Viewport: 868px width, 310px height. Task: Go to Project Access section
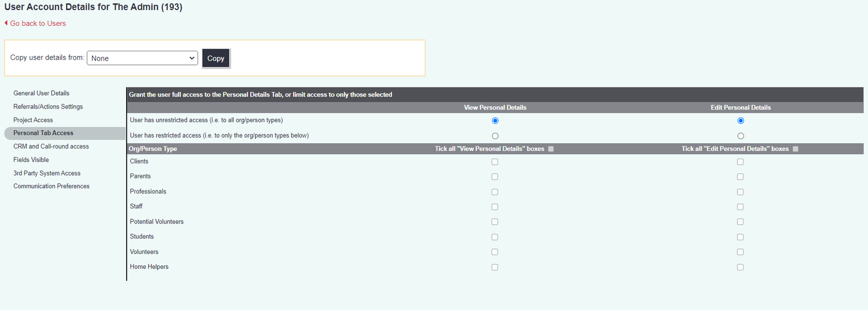tap(33, 120)
